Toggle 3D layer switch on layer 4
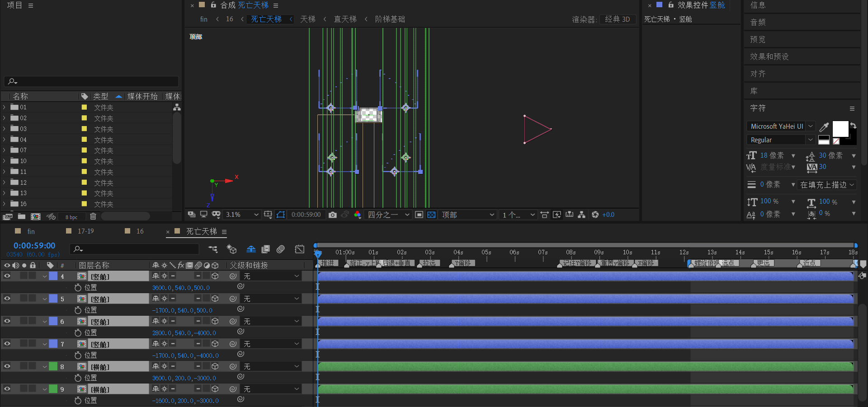 click(215, 276)
